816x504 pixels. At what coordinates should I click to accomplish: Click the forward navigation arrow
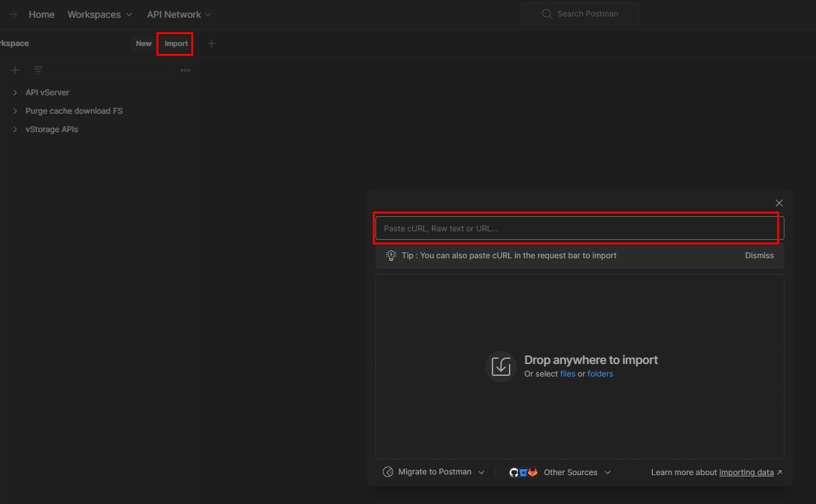coord(12,14)
